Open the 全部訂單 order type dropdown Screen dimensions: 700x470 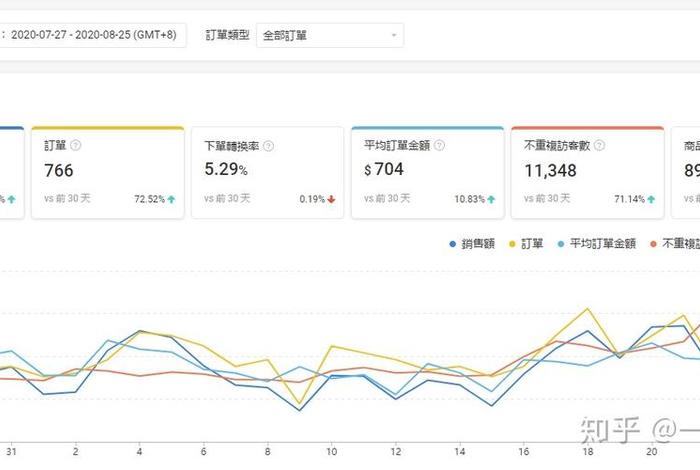329,35
